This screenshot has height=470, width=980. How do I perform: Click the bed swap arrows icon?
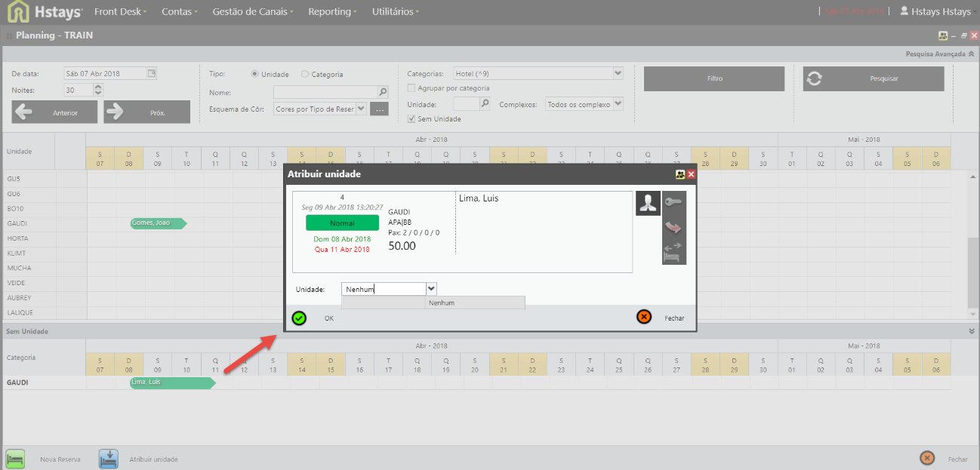pos(673,252)
